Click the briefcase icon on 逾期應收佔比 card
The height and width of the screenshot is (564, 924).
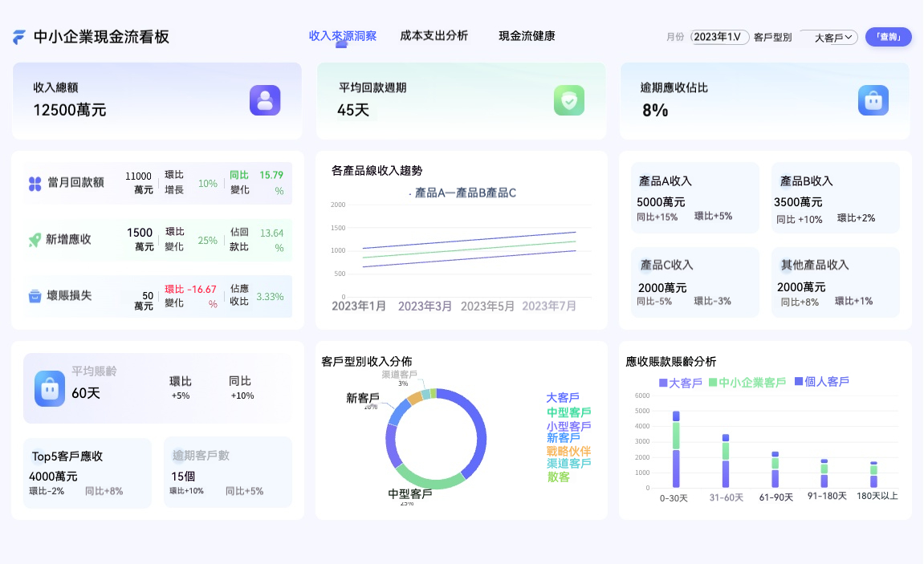point(873,100)
